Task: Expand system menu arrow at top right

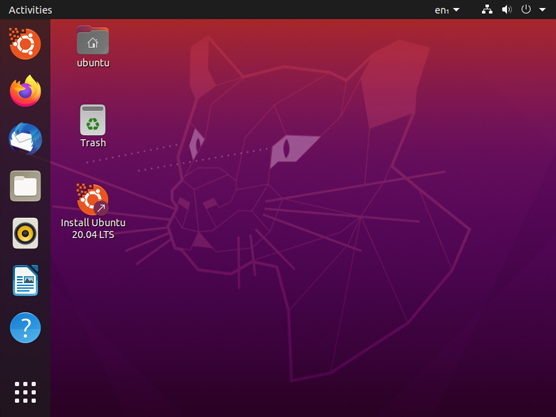Action: click(x=543, y=10)
